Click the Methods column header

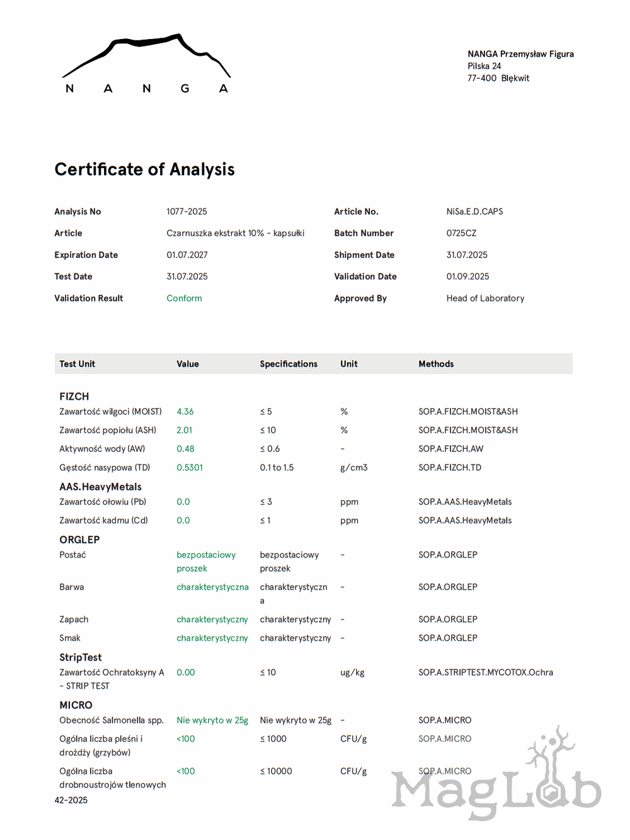(436, 364)
